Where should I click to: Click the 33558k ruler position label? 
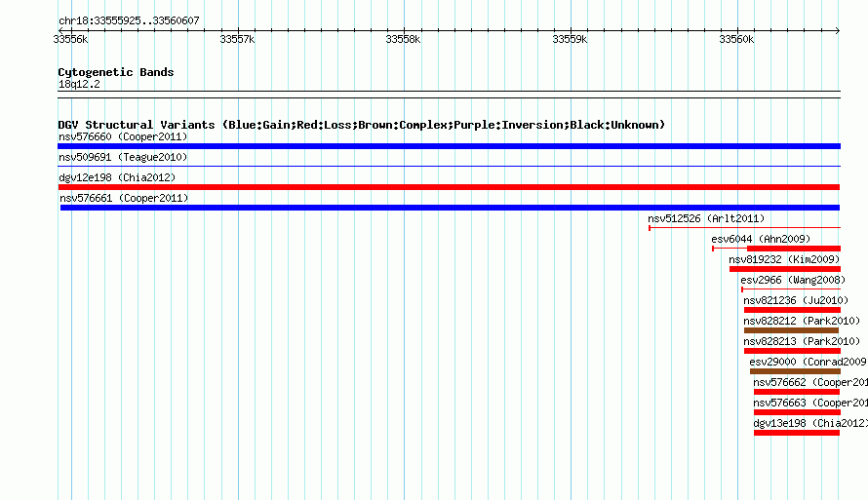pyautogui.click(x=403, y=39)
